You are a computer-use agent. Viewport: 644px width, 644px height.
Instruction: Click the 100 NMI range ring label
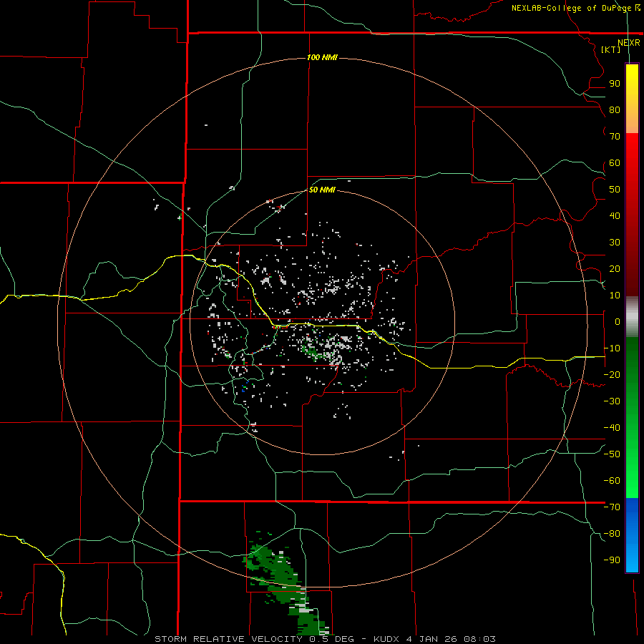323,57
